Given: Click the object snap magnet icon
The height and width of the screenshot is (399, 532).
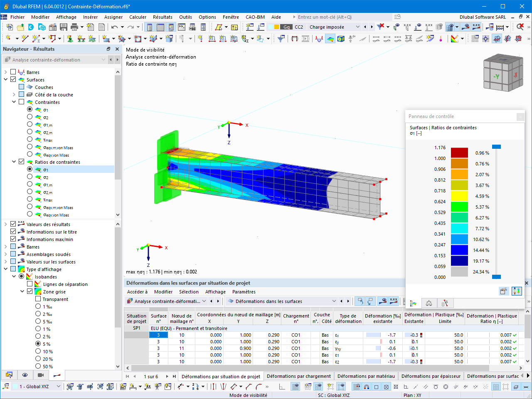Looking at the screenshot, I should pyautogui.click(x=367, y=387).
